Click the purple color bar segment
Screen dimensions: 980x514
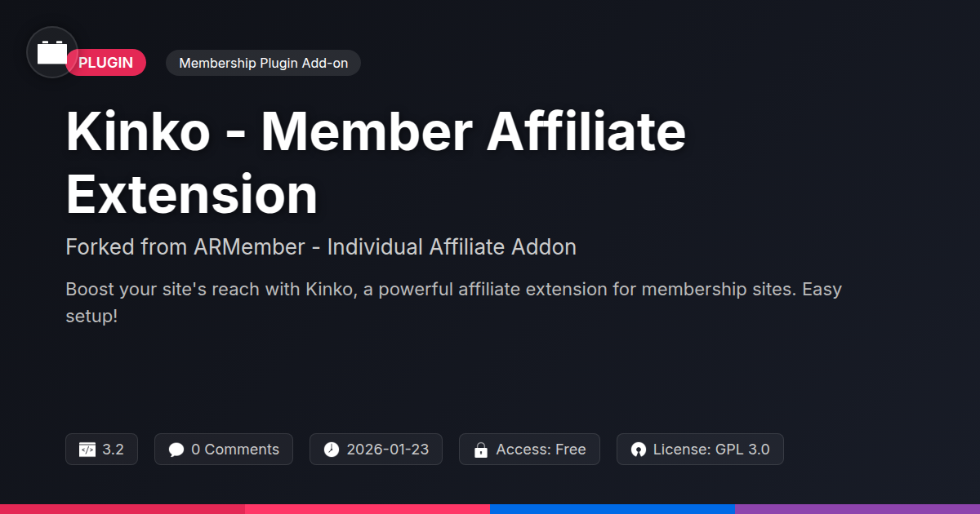coord(857,508)
